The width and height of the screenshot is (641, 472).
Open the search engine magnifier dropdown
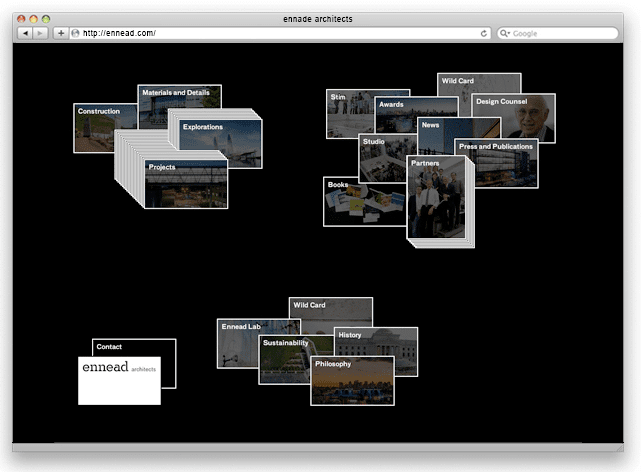point(505,34)
